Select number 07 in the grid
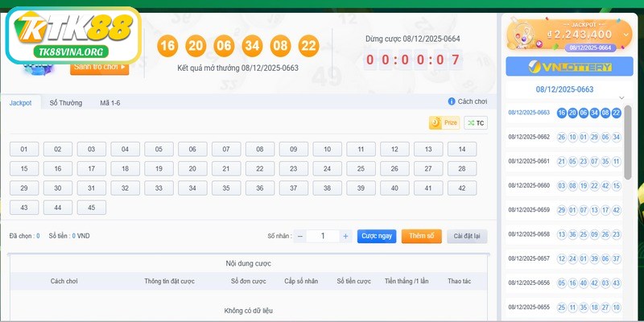 coord(226,149)
